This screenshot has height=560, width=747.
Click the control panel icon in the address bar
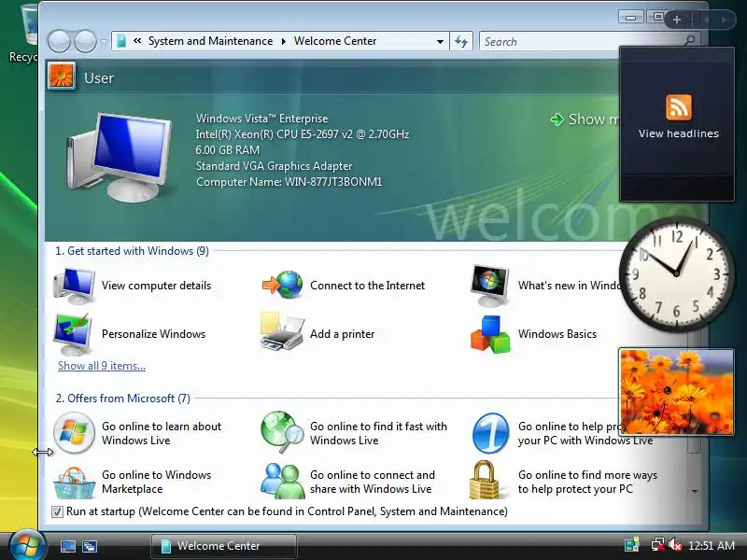click(121, 41)
